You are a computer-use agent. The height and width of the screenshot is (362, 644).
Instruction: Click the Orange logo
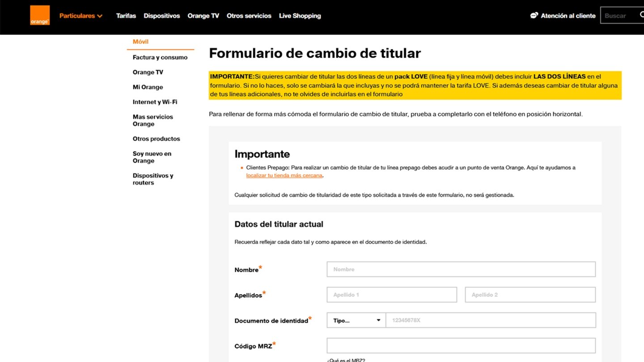pyautogui.click(x=40, y=15)
